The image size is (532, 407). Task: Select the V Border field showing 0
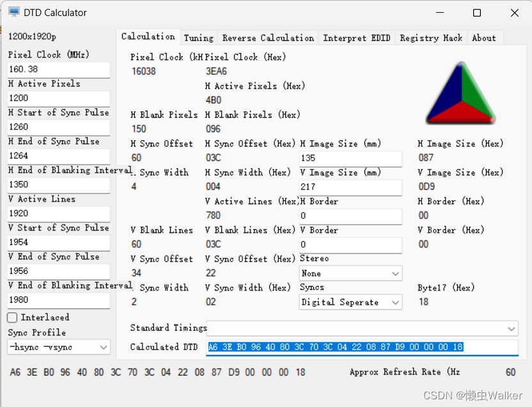[x=350, y=244]
